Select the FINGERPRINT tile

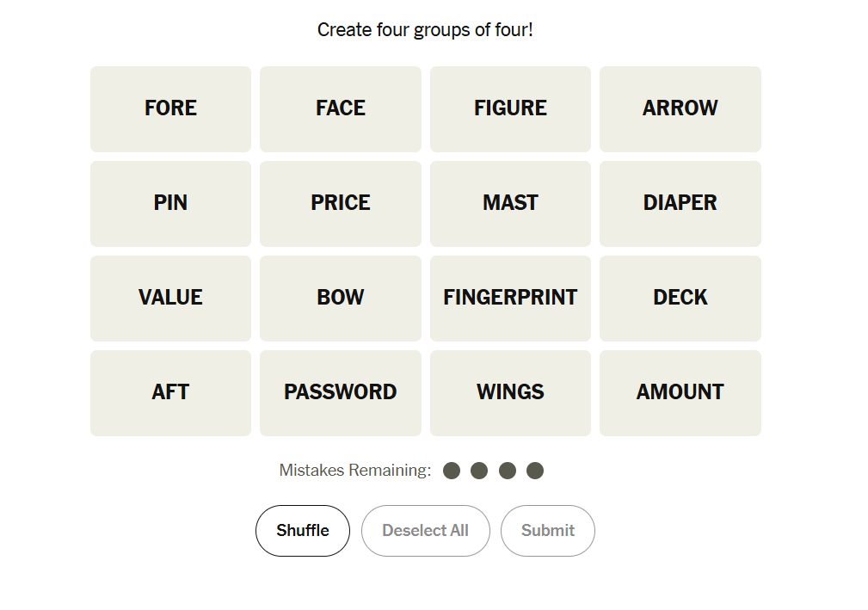coord(510,298)
